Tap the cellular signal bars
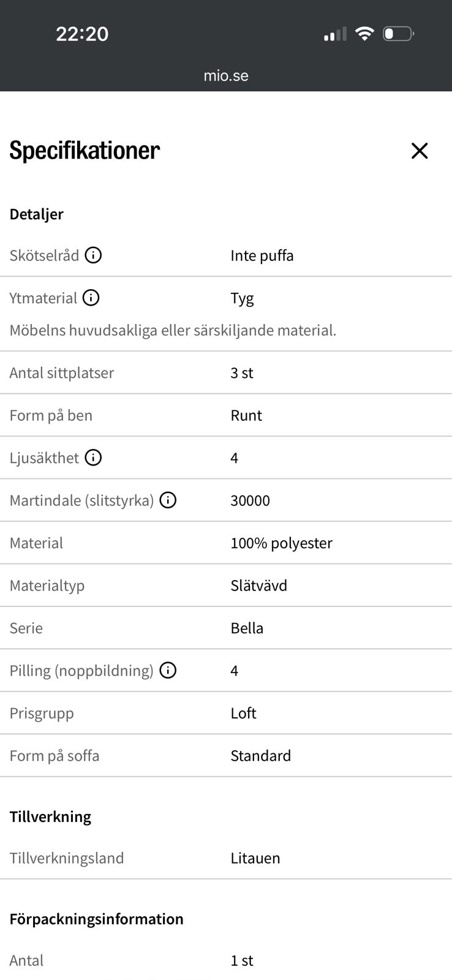The width and height of the screenshot is (452, 980). 335,34
